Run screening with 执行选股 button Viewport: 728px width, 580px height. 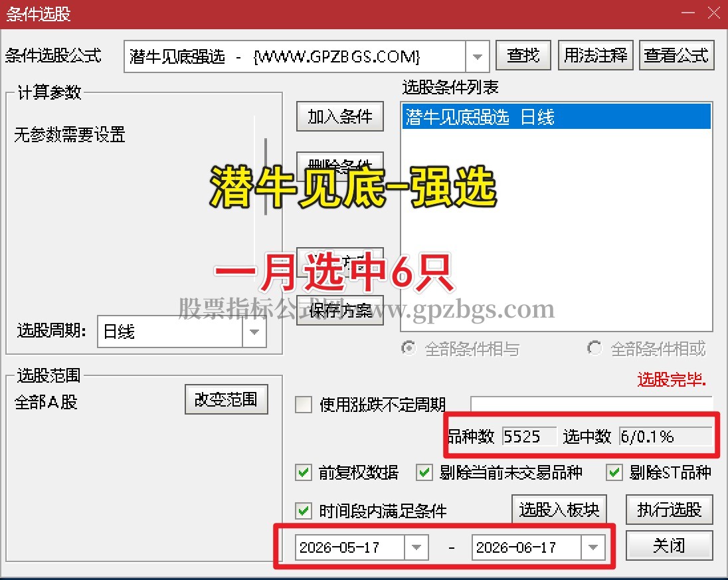click(669, 510)
